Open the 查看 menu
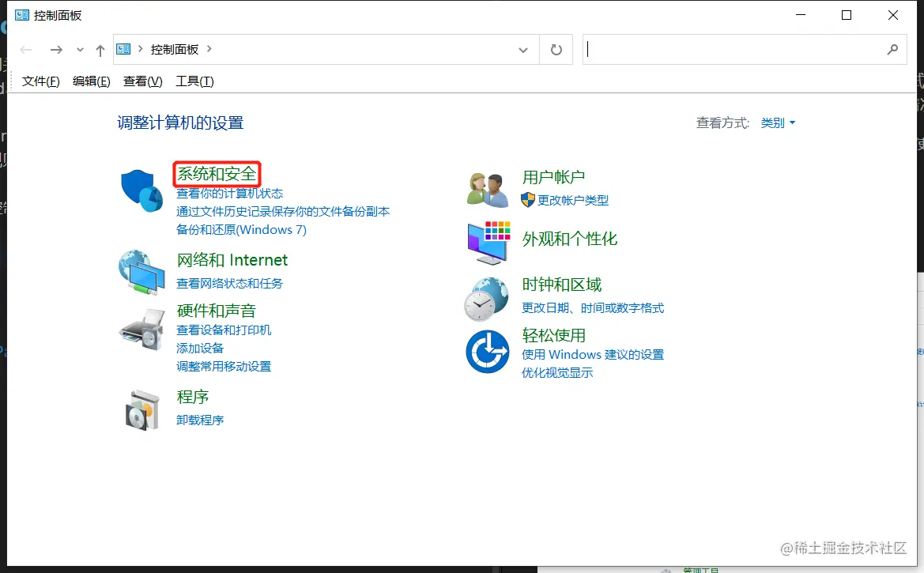This screenshot has height=573, width=924. coord(142,80)
